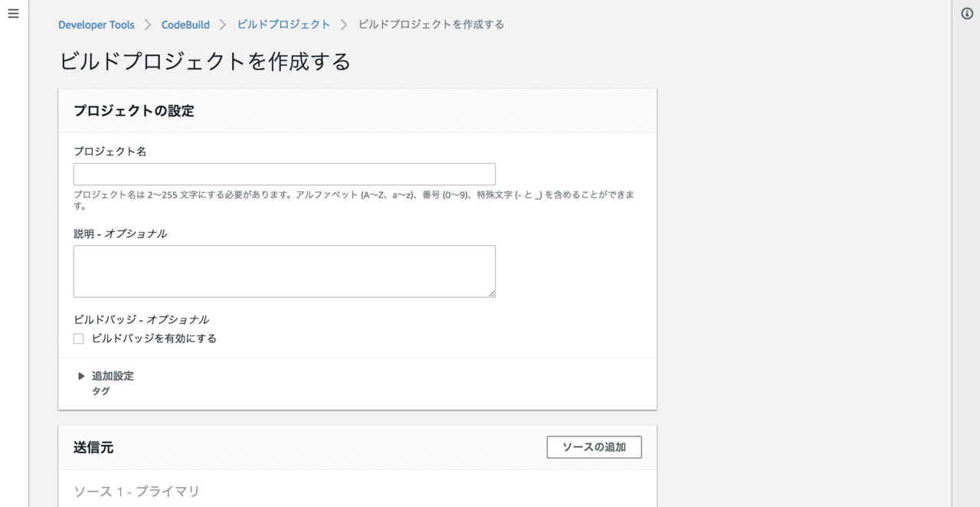Viewport: 980px width, 507px height.
Task: Click the プロジェクト名 input field
Action: [284, 174]
